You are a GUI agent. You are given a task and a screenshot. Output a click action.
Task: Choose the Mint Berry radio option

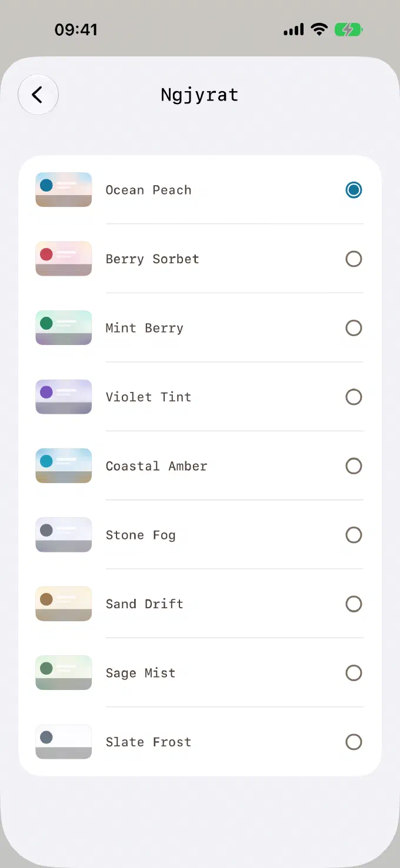click(x=354, y=328)
